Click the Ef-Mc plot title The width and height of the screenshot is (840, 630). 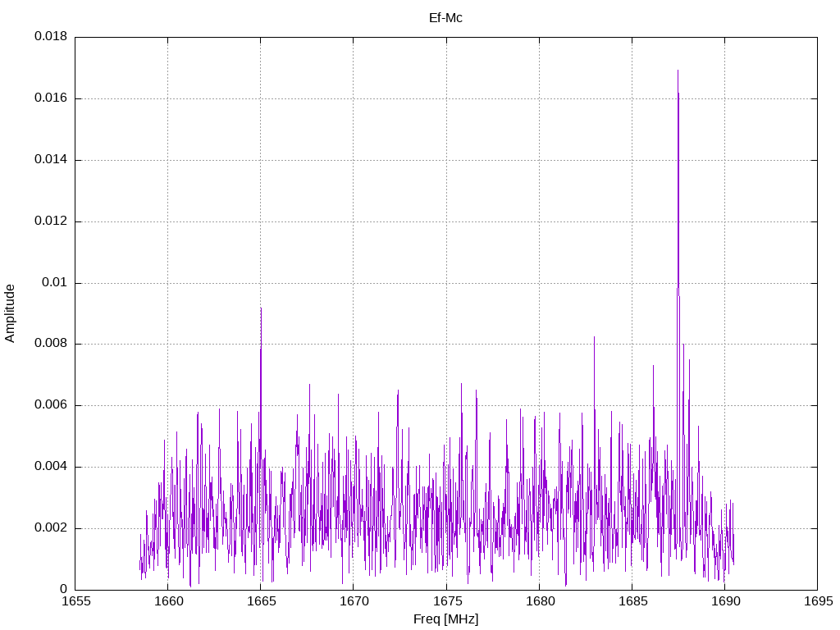pyautogui.click(x=445, y=18)
